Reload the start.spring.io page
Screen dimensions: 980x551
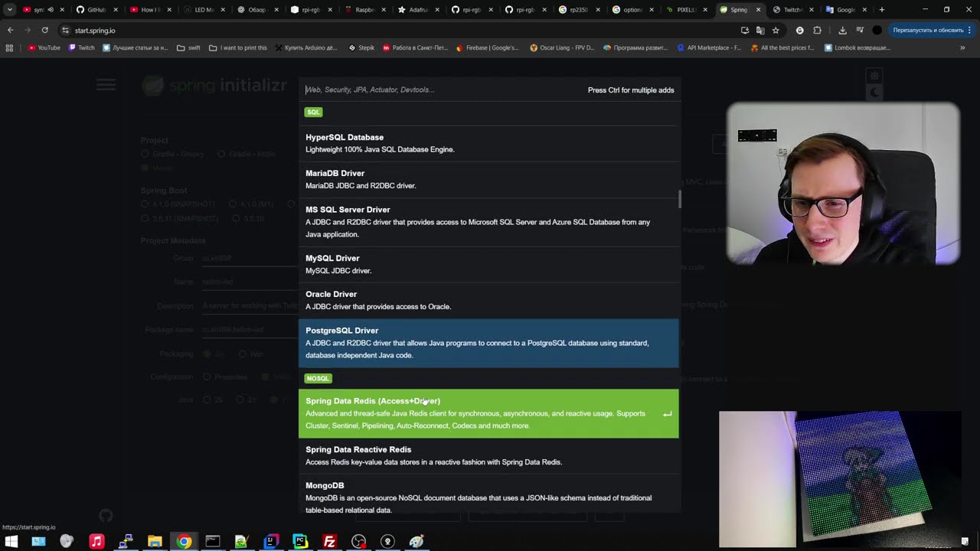pyautogui.click(x=44, y=30)
